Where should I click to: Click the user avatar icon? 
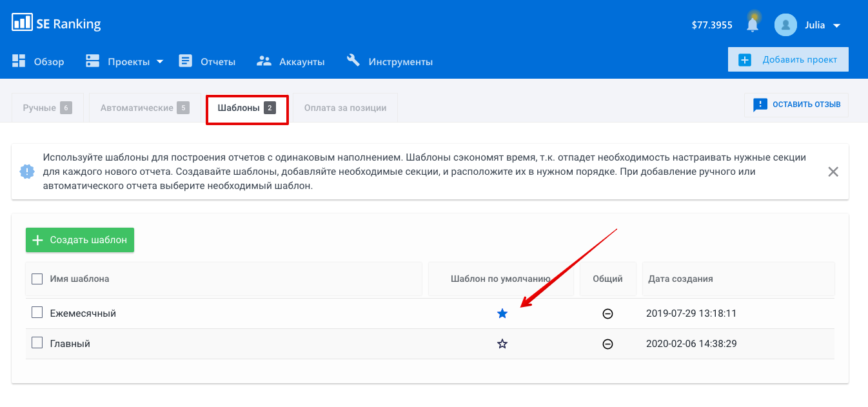(x=785, y=25)
